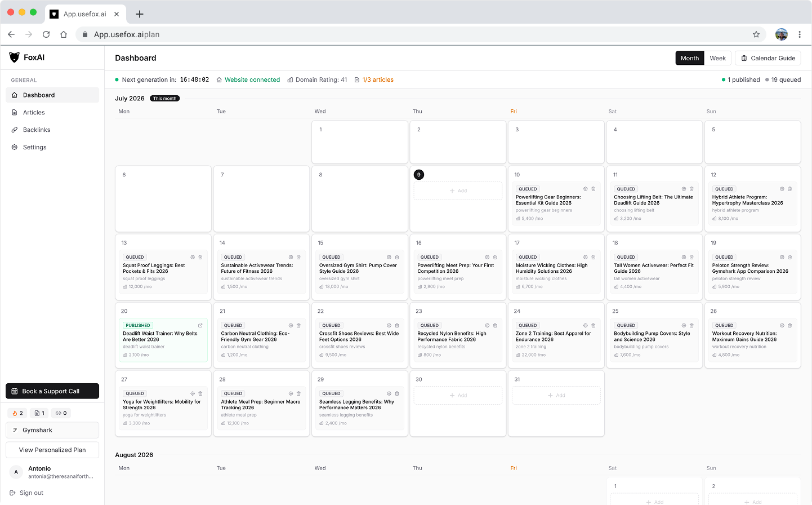
Task: Open settings for Zone 2 Training card
Action: point(586,325)
